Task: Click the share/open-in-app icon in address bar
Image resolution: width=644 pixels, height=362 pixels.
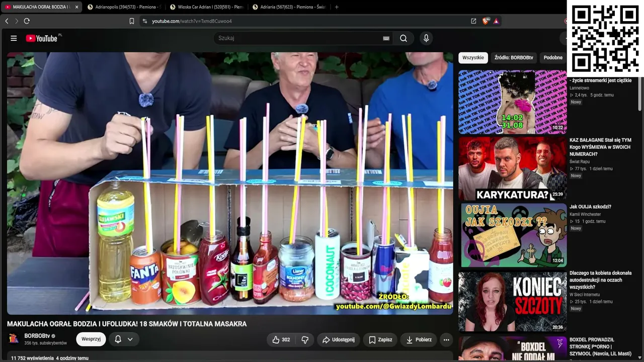Action: (x=473, y=21)
